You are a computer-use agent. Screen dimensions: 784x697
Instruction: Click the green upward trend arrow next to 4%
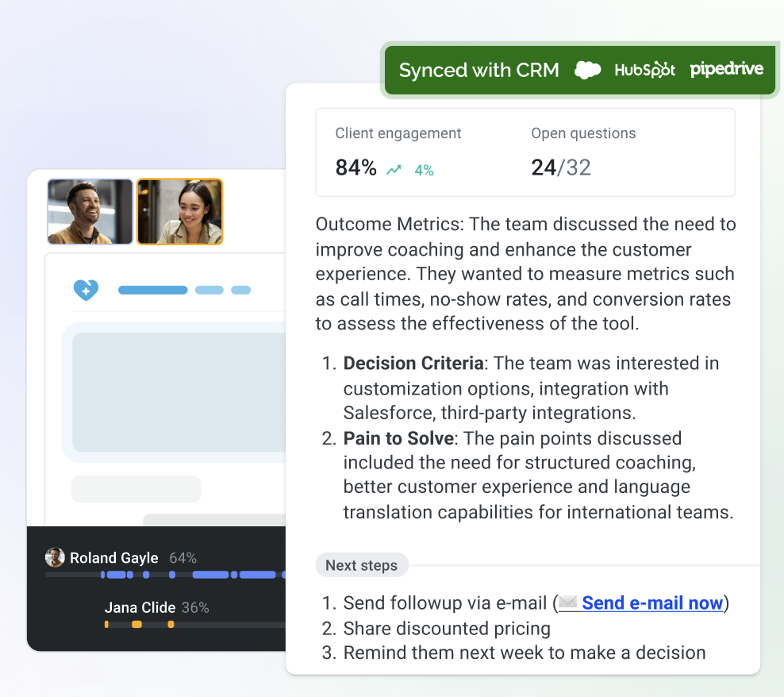tap(393, 169)
